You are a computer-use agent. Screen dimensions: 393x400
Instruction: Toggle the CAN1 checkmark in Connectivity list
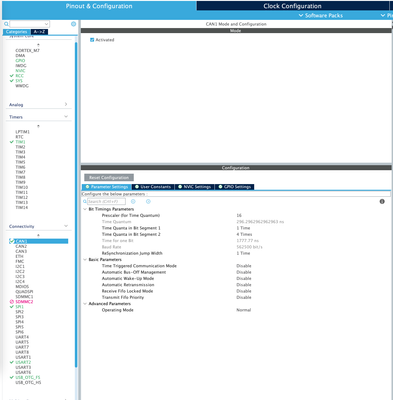[12, 241]
